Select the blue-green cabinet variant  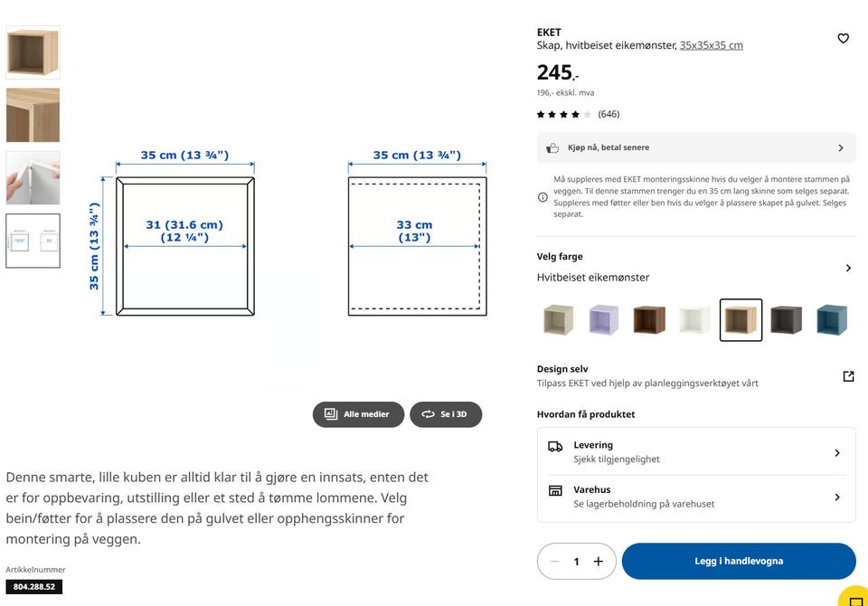point(831,319)
